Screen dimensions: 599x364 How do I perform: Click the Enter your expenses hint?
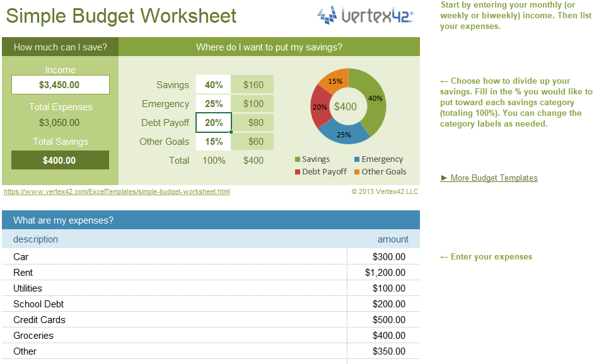(x=486, y=257)
